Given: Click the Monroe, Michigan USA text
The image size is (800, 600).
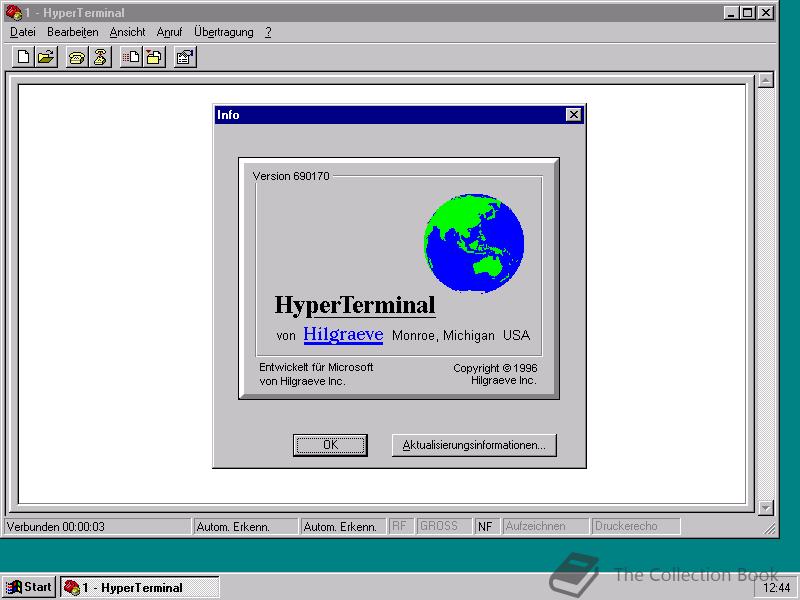Looking at the screenshot, I should pyautogui.click(x=461, y=335).
